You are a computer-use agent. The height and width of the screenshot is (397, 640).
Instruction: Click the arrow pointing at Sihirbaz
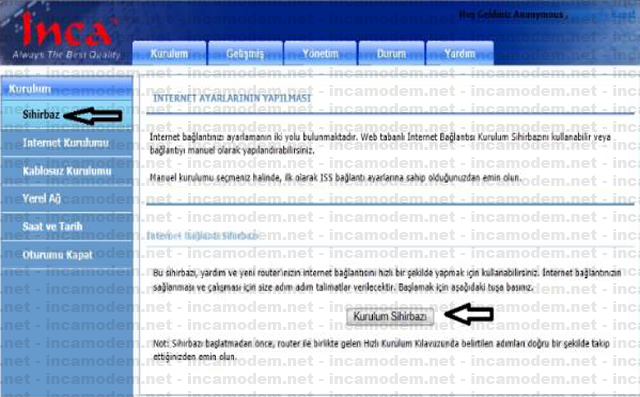pos(93,116)
